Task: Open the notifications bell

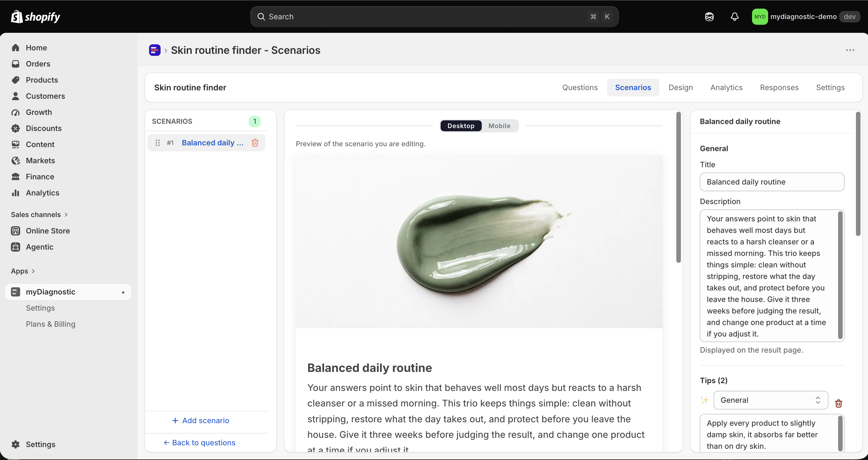Action: pyautogui.click(x=734, y=16)
